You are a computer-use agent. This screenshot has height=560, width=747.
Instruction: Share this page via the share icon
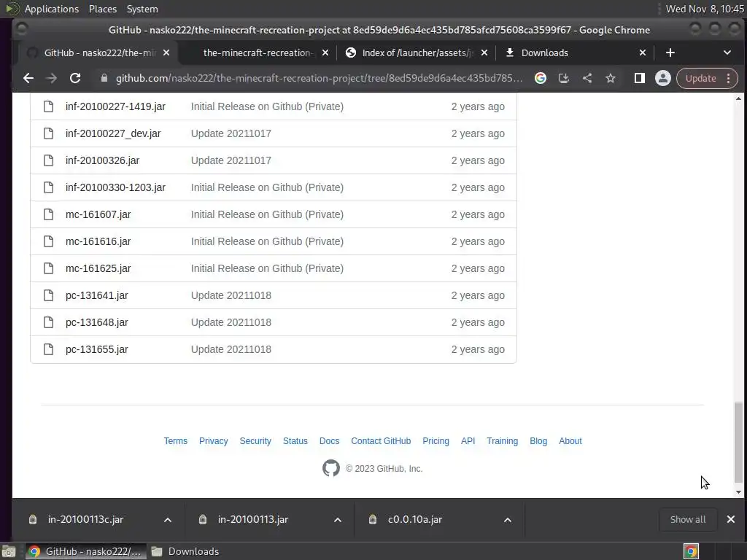click(587, 78)
